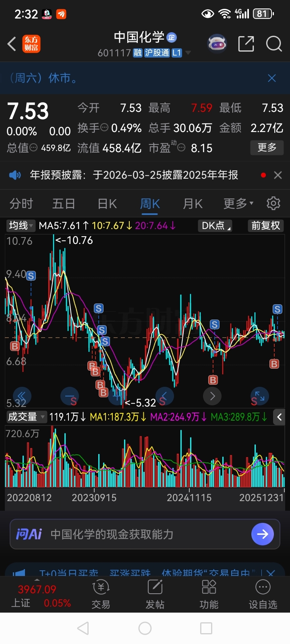Close the T+0 promo banner
The image size is (290, 644).
tap(271, 573)
